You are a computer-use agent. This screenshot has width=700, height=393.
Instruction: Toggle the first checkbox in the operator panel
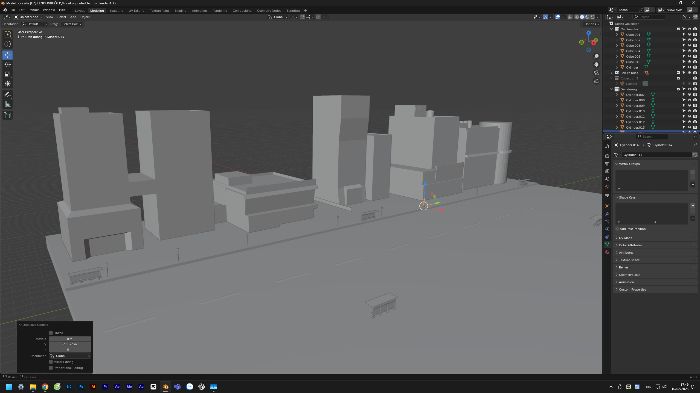[x=51, y=333]
